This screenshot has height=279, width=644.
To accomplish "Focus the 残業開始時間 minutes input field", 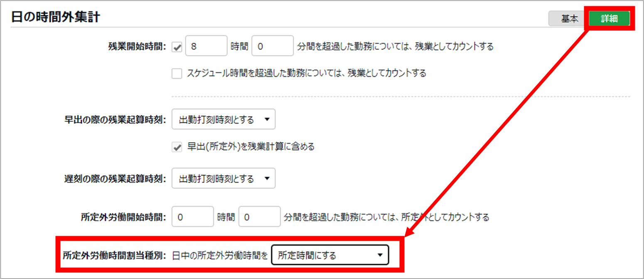I will click(x=273, y=47).
